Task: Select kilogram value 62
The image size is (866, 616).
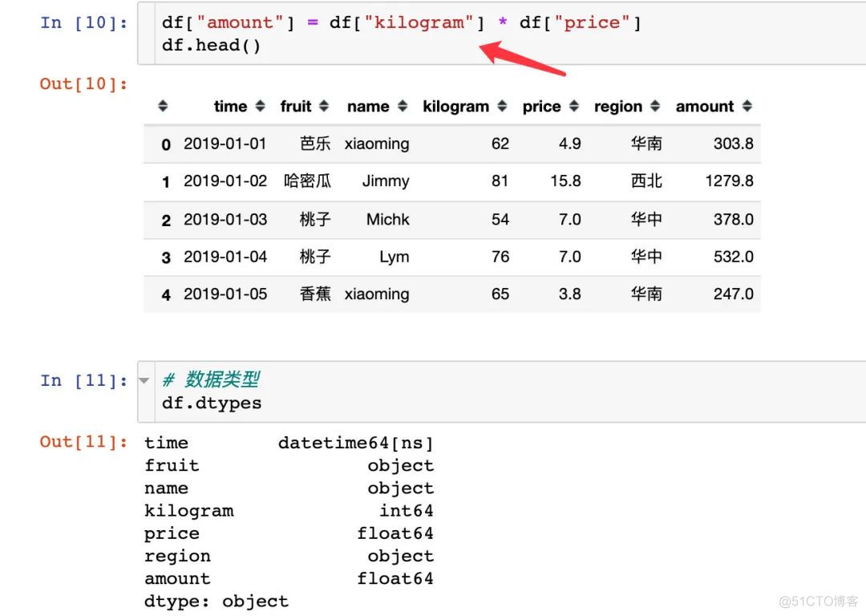Action: point(500,144)
